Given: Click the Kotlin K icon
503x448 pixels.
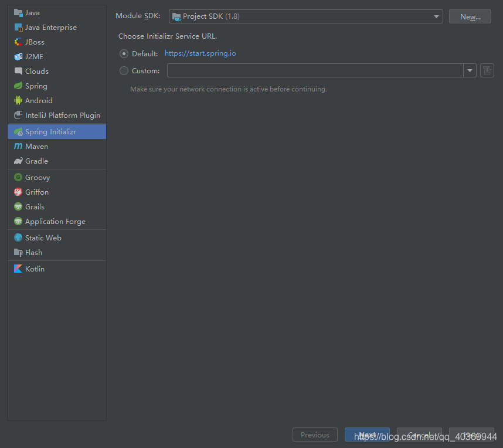Looking at the screenshot, I should pyautogui.click(x=18, y=269).
